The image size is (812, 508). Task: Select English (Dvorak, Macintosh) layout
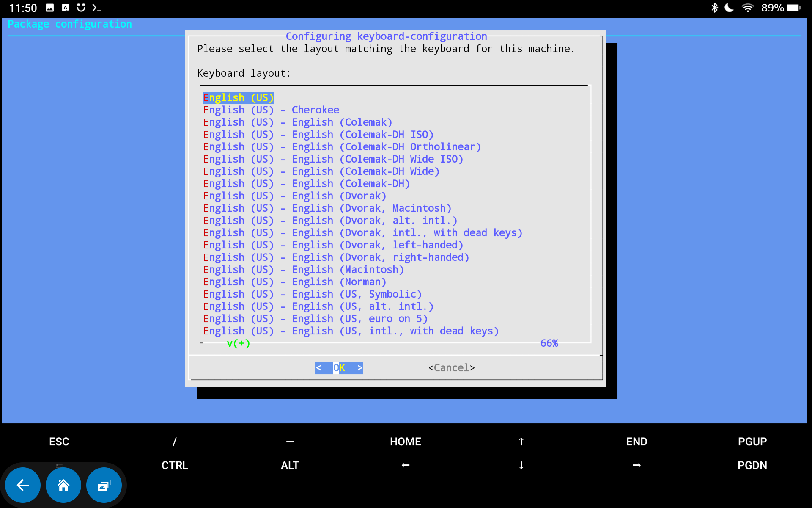tap(327, 208)
